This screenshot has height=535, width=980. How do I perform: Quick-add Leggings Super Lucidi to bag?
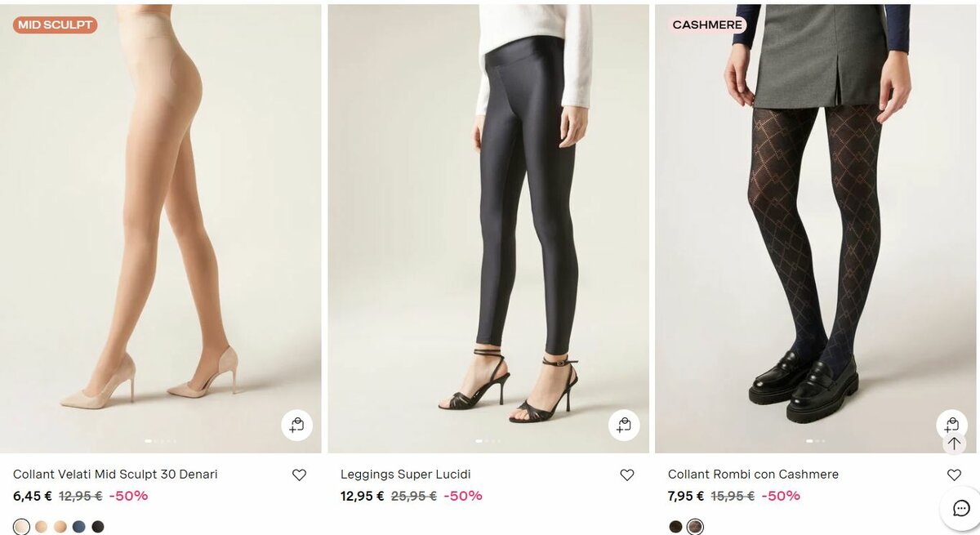tap(624, 425)
